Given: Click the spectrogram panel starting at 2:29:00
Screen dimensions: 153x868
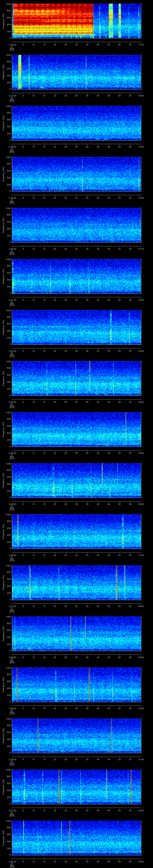Looking at the screenshot, I should pyautogui.click(x=77, y=685).
